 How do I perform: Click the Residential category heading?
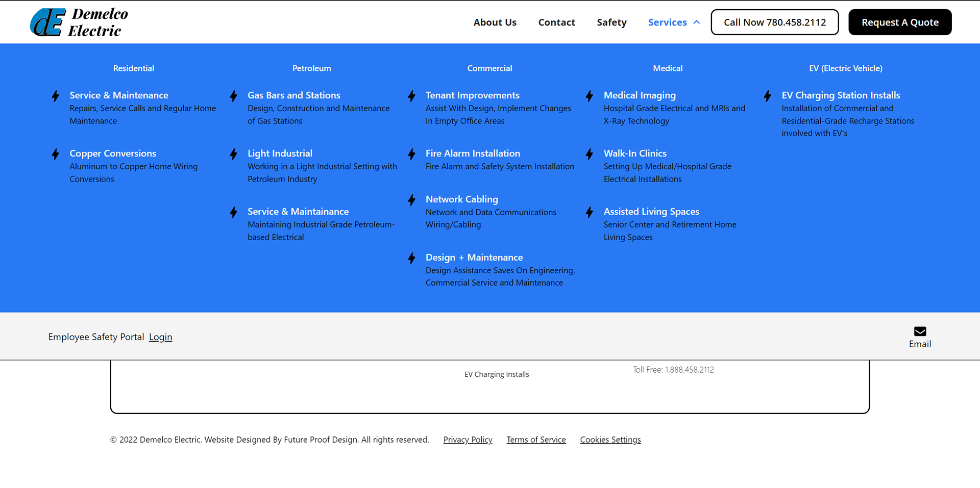(134, 68)
